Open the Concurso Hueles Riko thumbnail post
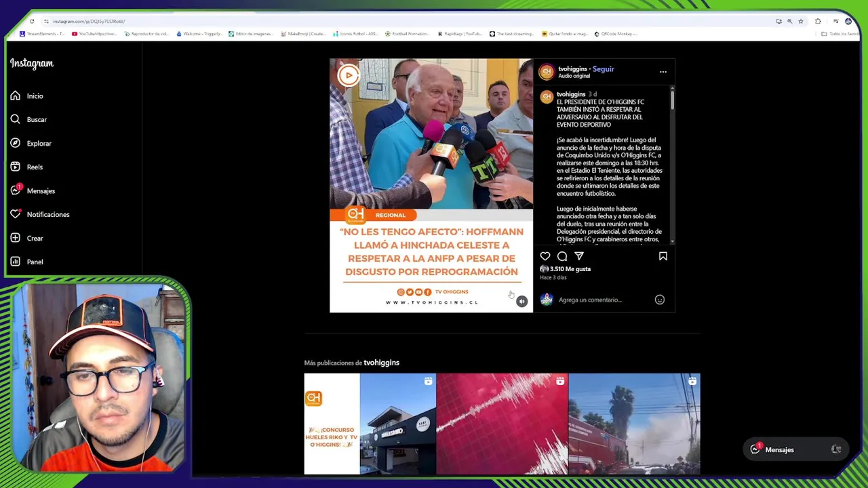Screen dimensions: 868x488 [370, 424]
